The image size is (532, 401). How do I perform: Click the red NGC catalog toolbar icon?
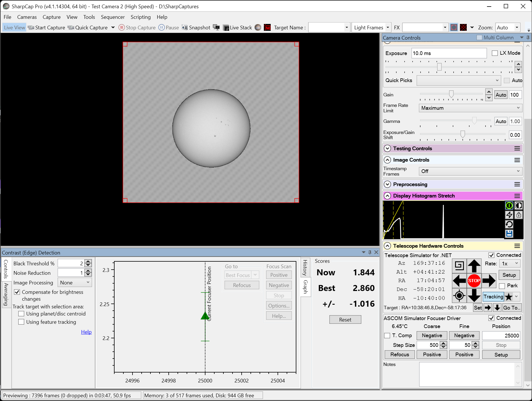tap(267, 28)
